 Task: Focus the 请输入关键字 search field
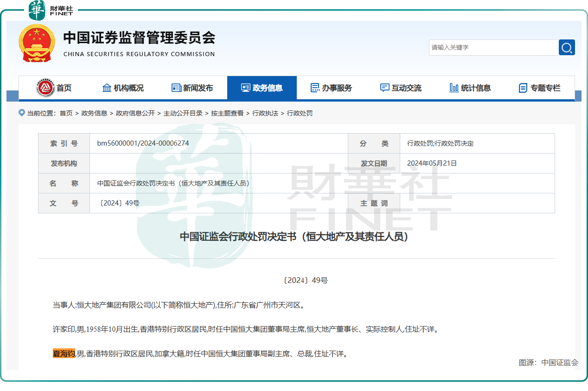[494, 47]
